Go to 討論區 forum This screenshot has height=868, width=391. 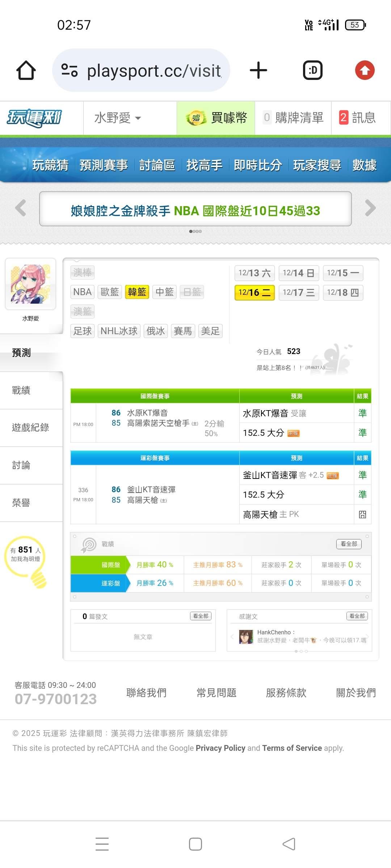(x=157, y=165)
